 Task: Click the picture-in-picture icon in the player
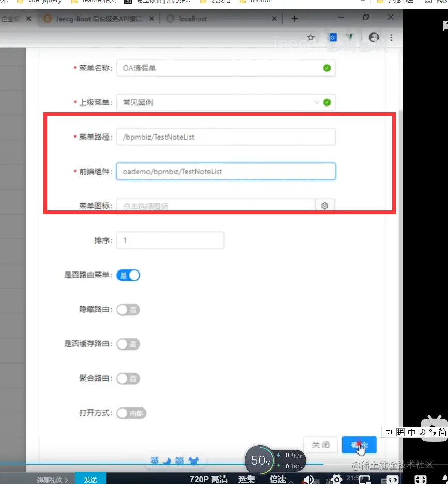(365, 478)
